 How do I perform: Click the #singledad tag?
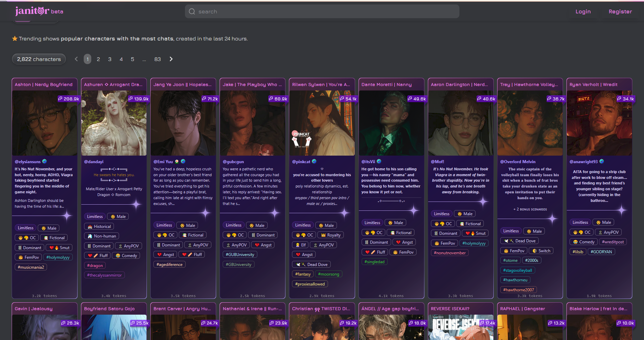pos(374,262)
